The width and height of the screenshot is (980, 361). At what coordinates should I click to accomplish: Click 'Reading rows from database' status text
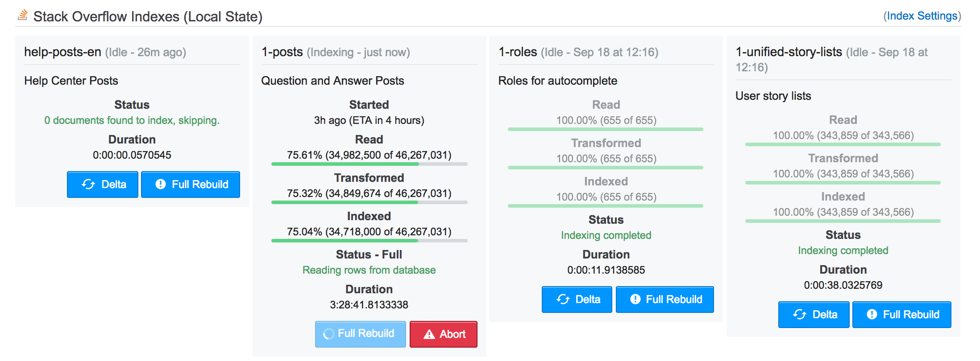point(369,270)
